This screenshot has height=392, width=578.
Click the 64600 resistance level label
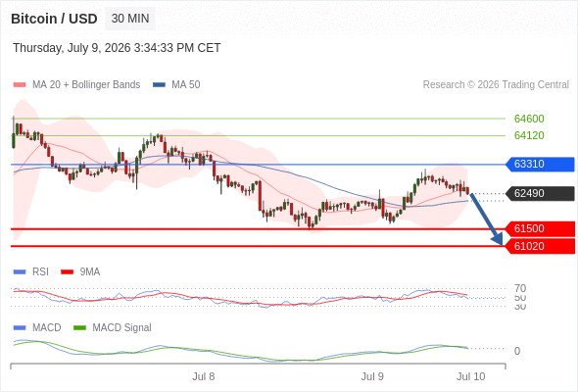pos(529,119)
